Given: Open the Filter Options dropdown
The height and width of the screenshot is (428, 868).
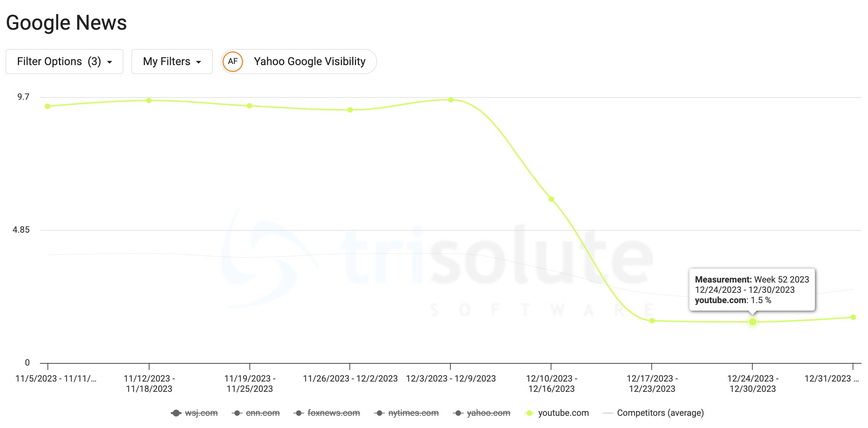Looking at the screenshot, I should tap(64, 61).
